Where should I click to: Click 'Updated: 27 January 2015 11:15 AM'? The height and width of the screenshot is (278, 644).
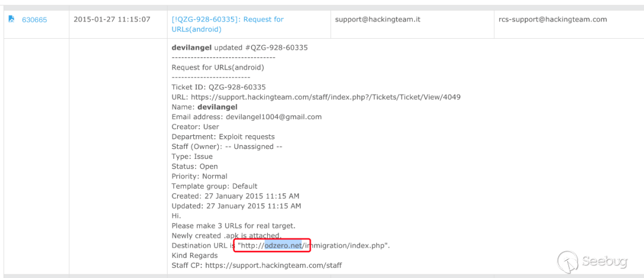coord(236,206)
